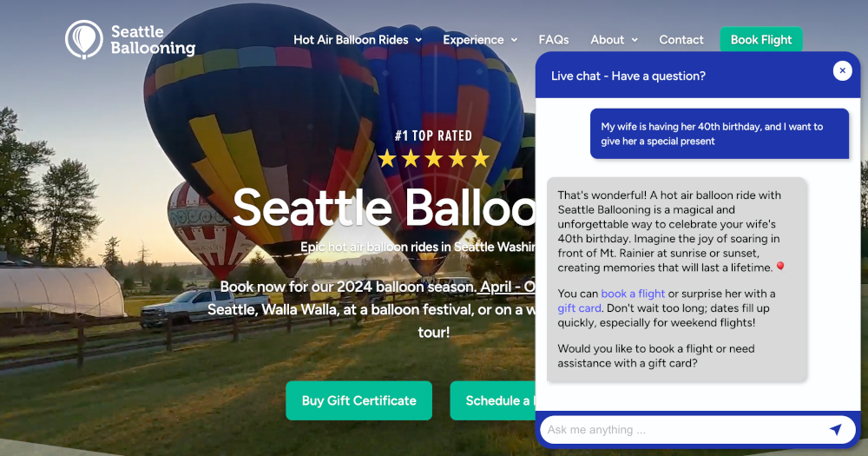Close the live chat window

pyautogui.click(x=842, y=71)
